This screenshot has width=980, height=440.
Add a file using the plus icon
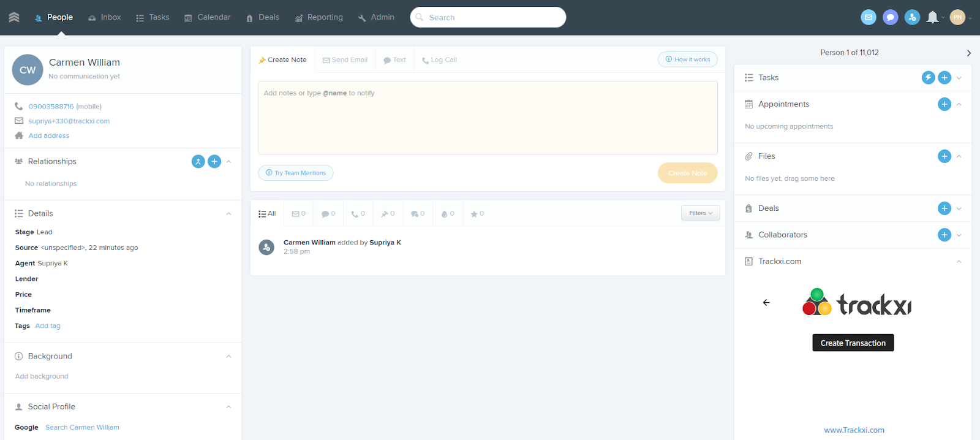pos(944,156)
